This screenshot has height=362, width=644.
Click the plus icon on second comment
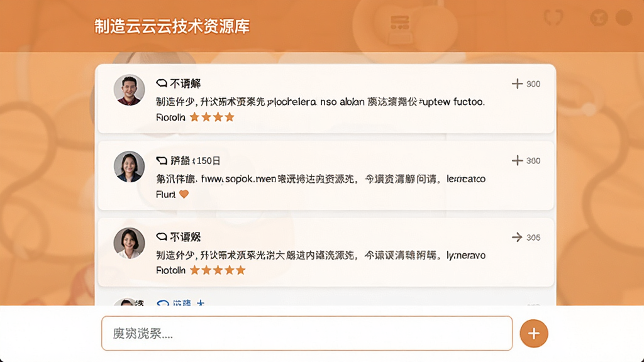point(517,160)
